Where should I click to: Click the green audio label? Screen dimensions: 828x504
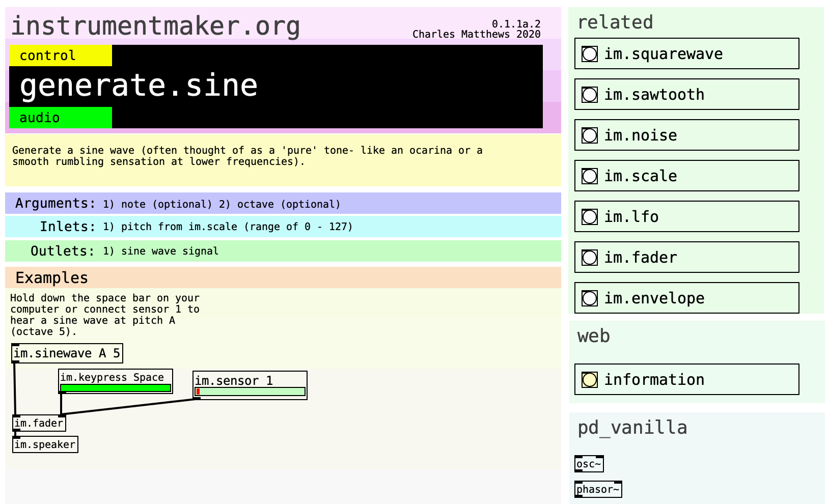coord(61,118)
